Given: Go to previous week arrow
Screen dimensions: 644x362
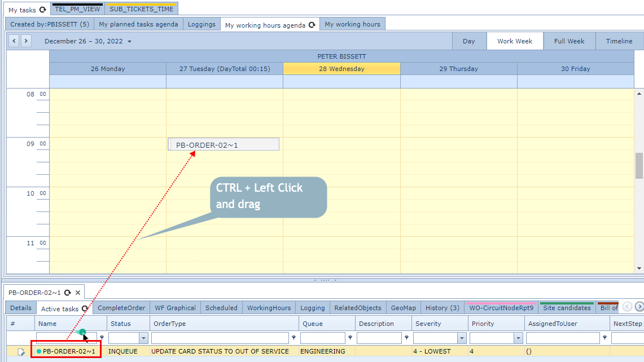Looking at the screenshot, I should click(x=14, y=41).
